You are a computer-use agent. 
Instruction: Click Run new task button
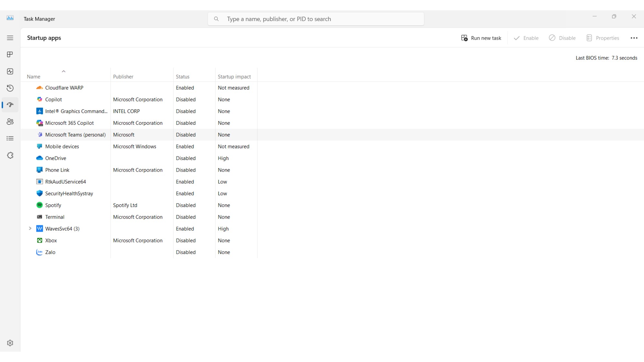pos(481,38)
